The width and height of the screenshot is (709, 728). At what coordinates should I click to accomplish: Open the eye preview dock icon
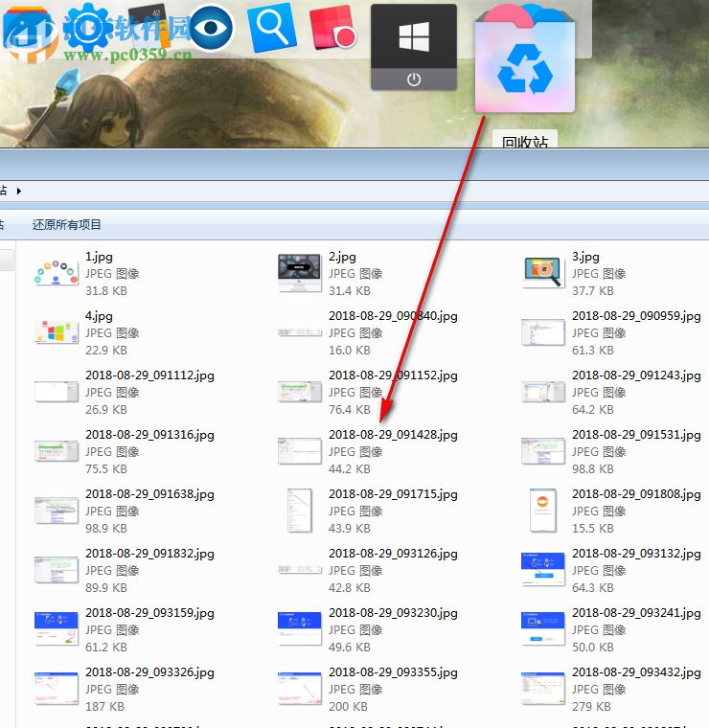coord(211,28)
